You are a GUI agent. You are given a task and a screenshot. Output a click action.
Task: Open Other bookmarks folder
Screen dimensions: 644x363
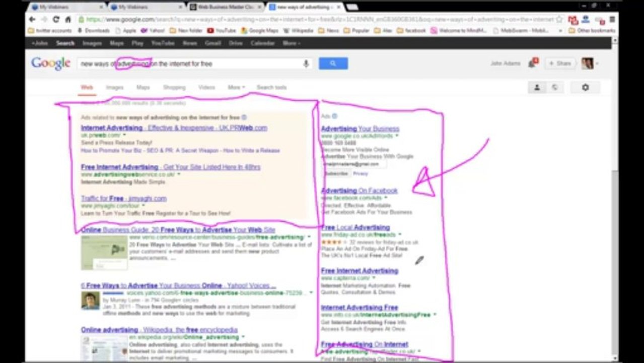click(592, 31)
